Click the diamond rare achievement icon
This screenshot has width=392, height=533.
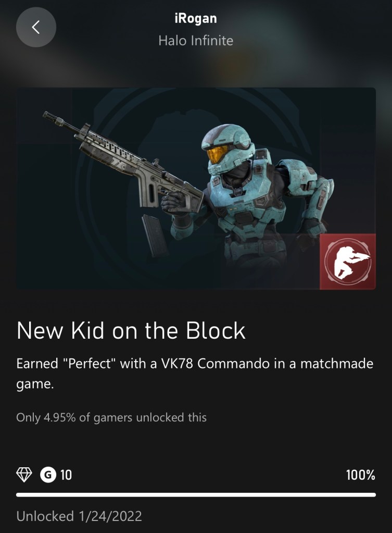click(x=24, y=475)
